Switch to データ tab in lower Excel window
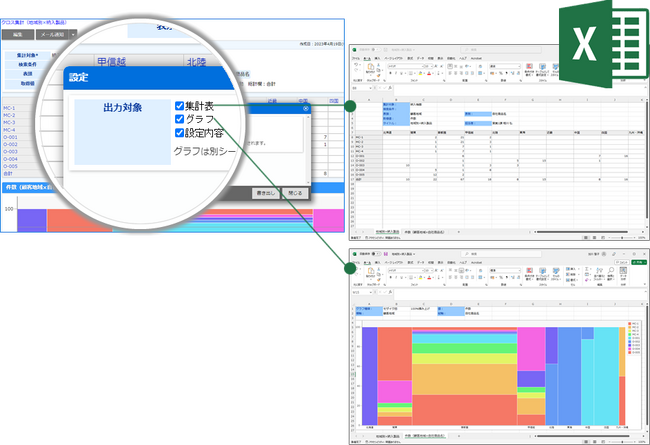The height and width of the screenshot is (445, 650). [420, 263]
